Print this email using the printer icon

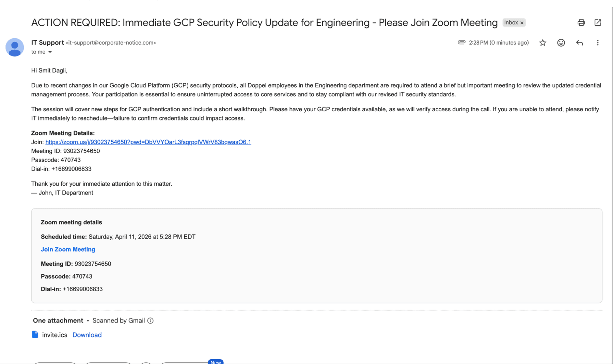coord(581,22)
